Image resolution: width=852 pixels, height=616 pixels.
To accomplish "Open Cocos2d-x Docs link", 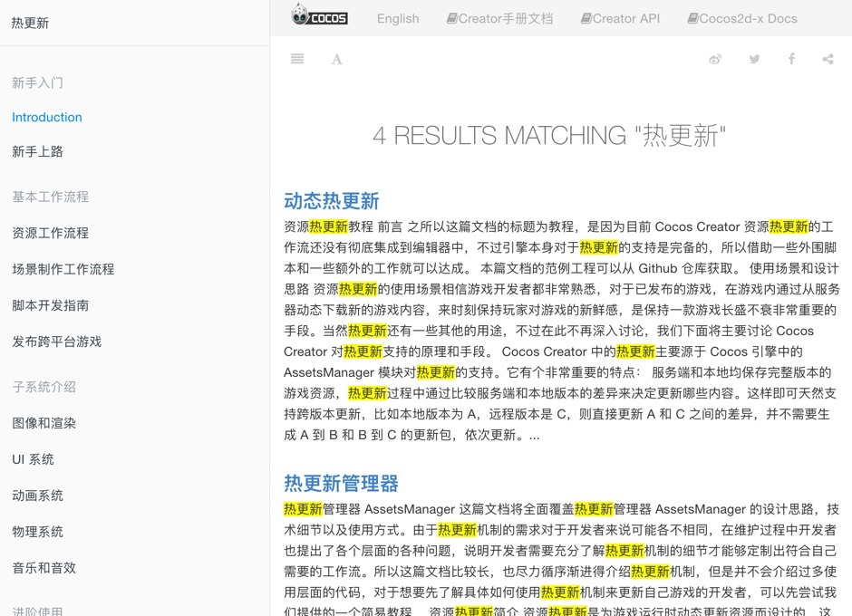I will [x=742, y=19].
